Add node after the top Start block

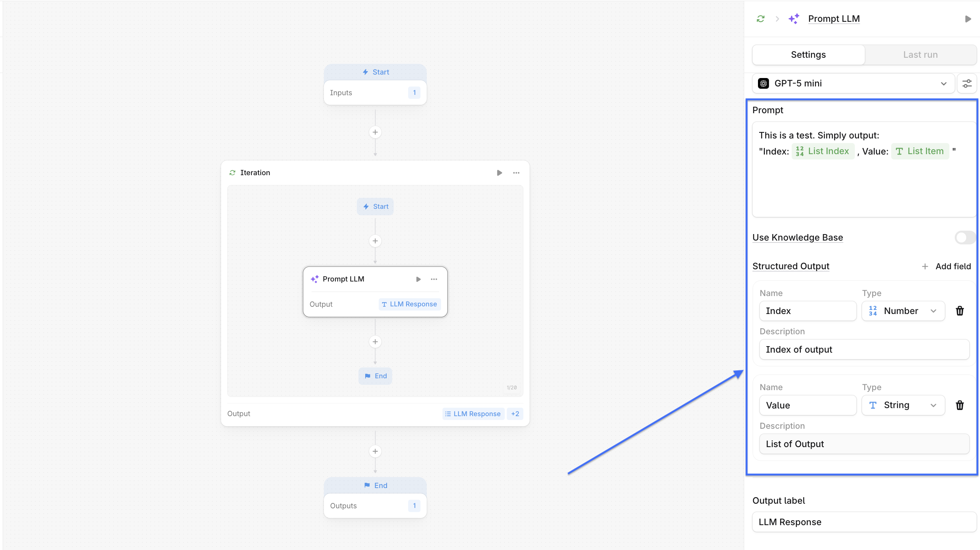(x=375, y=132)
